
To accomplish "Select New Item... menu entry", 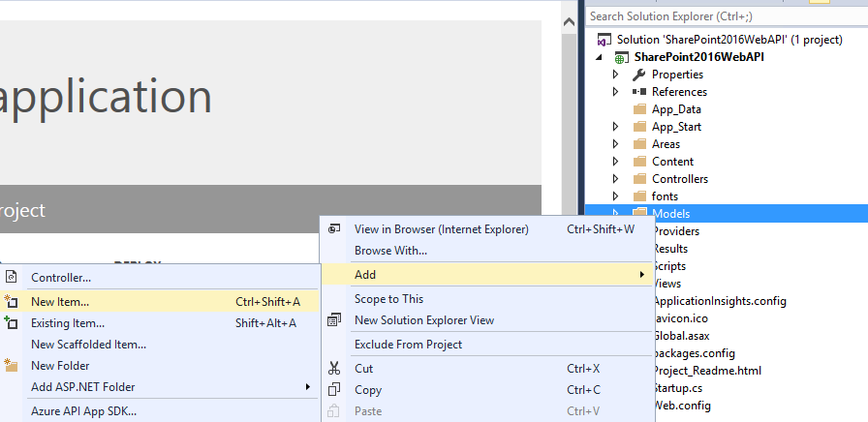I will (160, 301).
